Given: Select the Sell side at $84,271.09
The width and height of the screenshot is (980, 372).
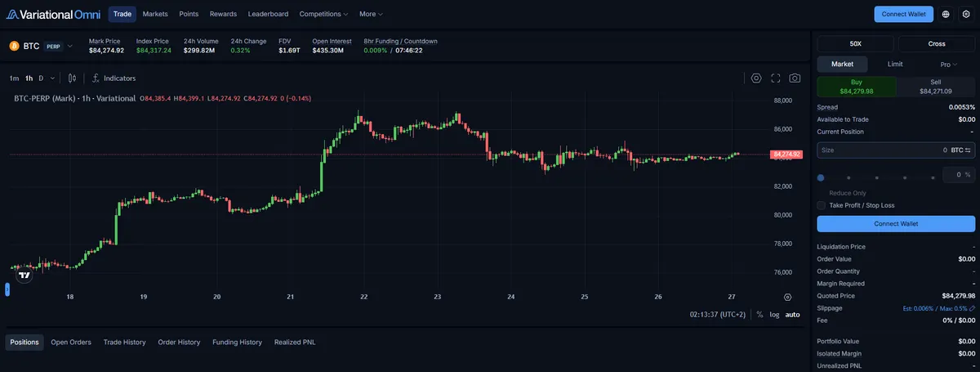Looking at the screenshot, I should (x=936, y=87).
